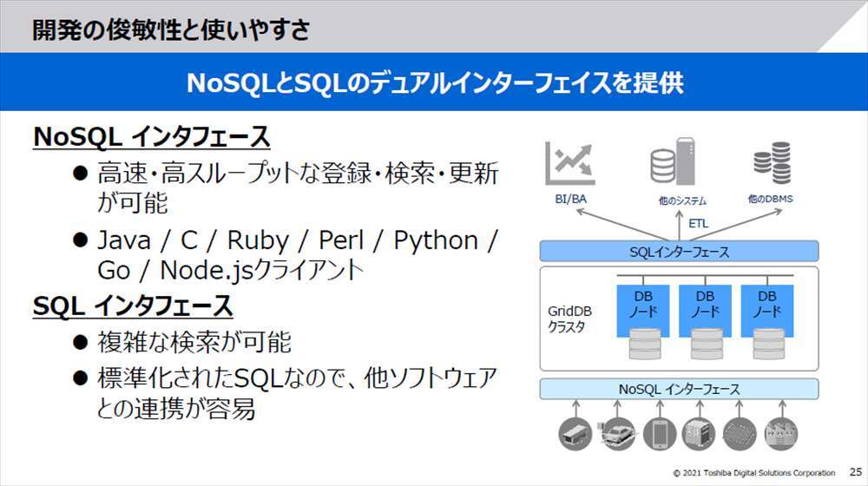
Task: Click the slide page number 25
Action: pos(854,472)
